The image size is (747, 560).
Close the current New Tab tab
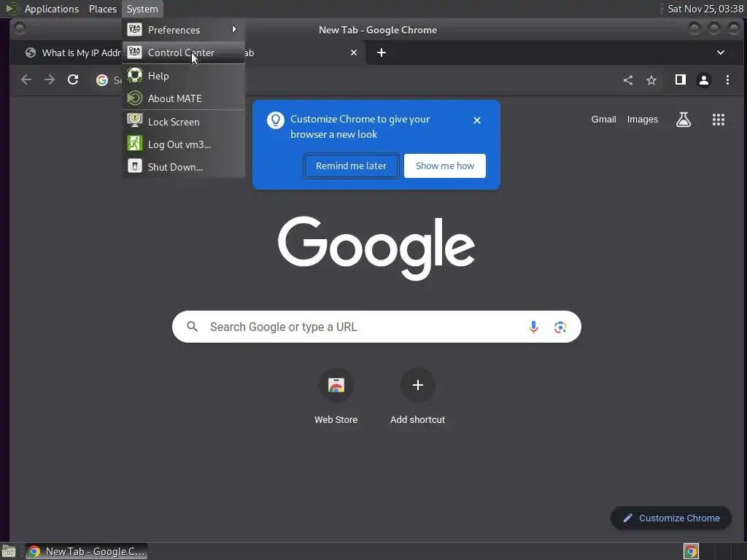pyautogui.click(x=354, y=52)
